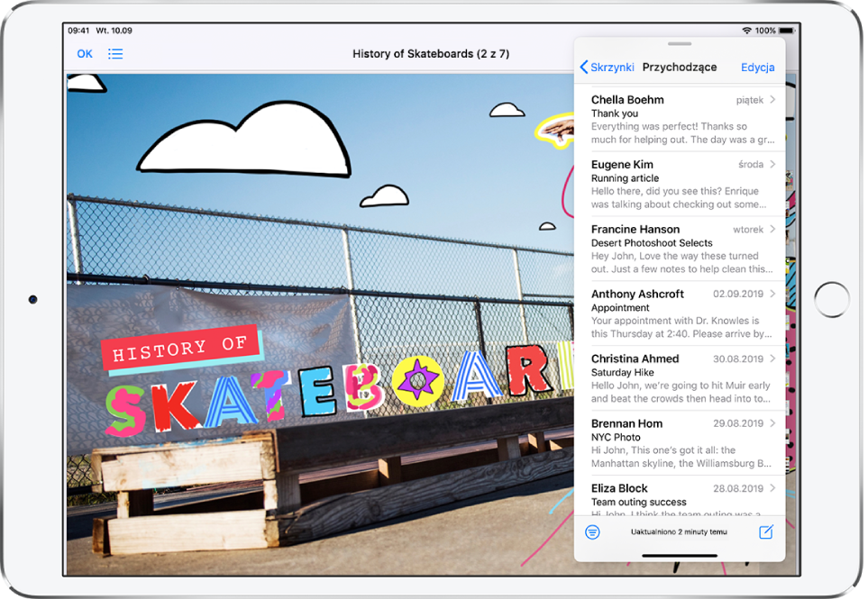Tap the Wi-Fi status icon

click(746, 31)
